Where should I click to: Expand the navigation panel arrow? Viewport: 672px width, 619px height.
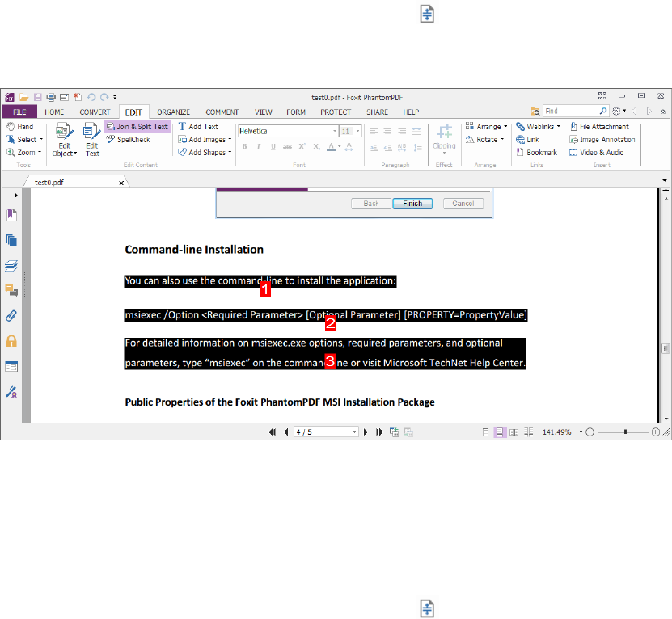click(15, 196)
